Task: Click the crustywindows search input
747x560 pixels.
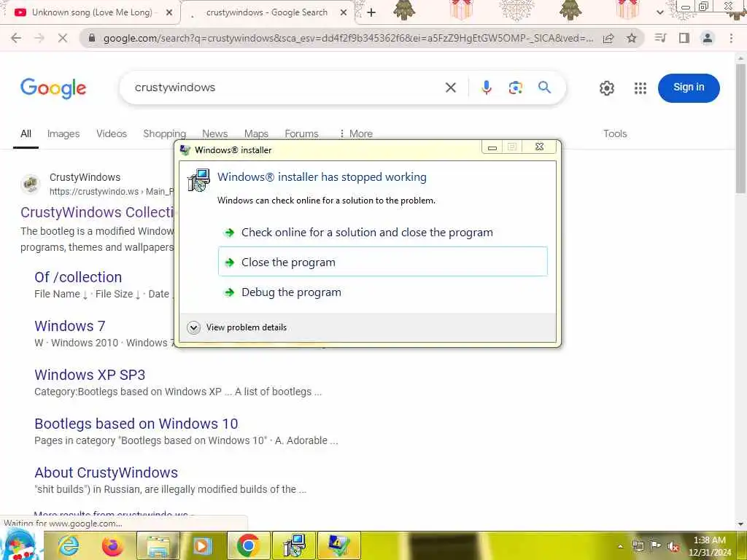Action: coord(286,87)
